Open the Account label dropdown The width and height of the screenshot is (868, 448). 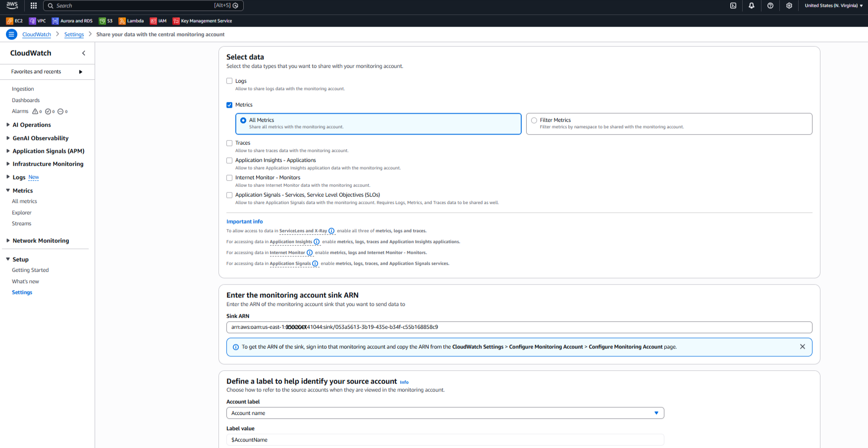click(x=444, y=413)
